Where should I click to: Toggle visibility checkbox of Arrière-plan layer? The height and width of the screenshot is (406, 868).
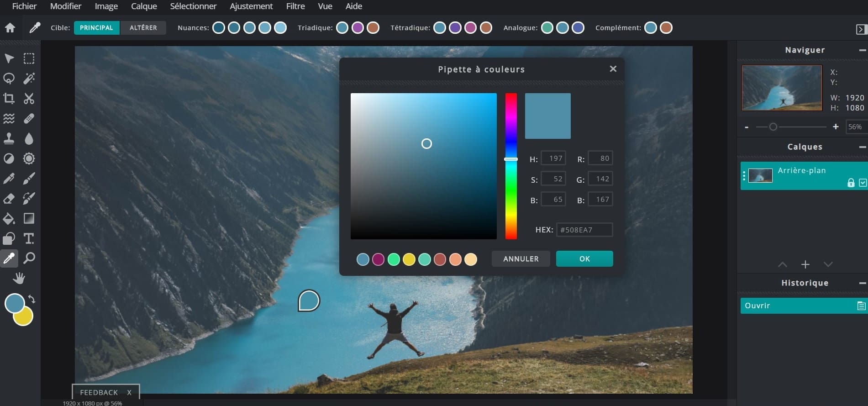[x=862, y=183]
